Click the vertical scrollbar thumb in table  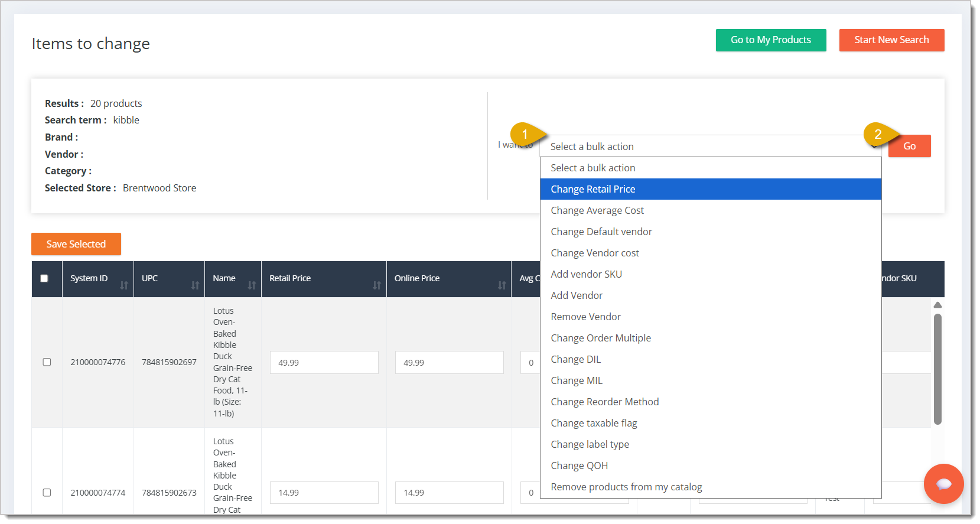[937, 369]
